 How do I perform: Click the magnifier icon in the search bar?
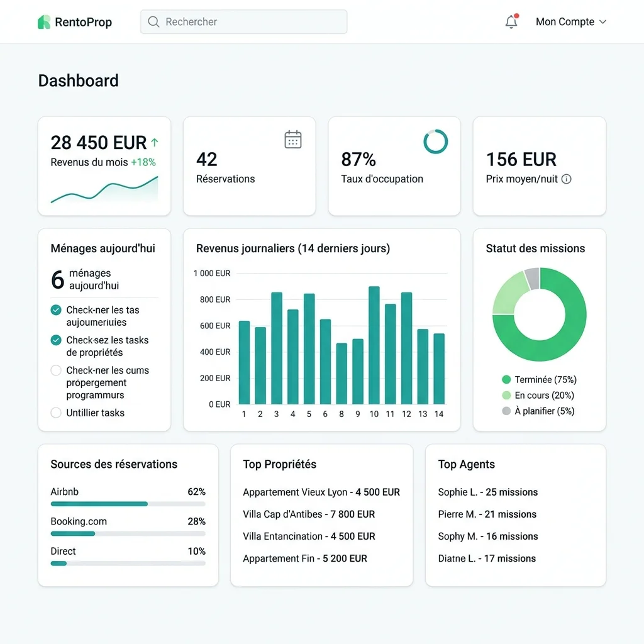click(153, 21)
